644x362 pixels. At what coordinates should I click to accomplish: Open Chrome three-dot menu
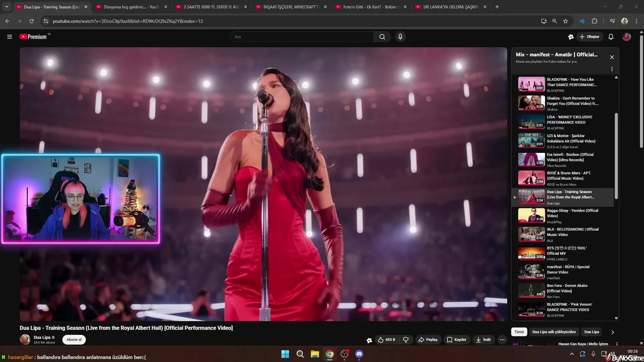pos(636,21)
